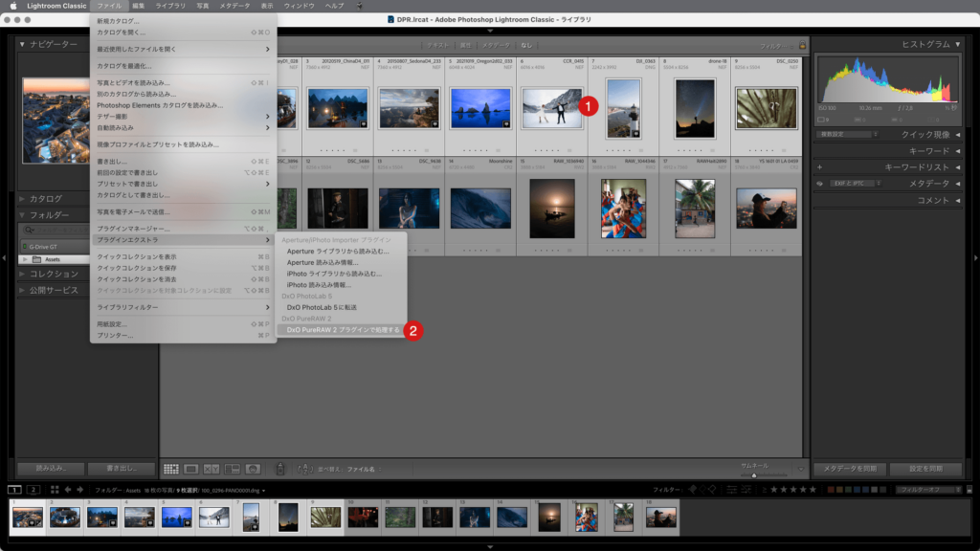980x551 pixels.
Task: Click 設定を同期 button
Action: (x=925, y=469)
